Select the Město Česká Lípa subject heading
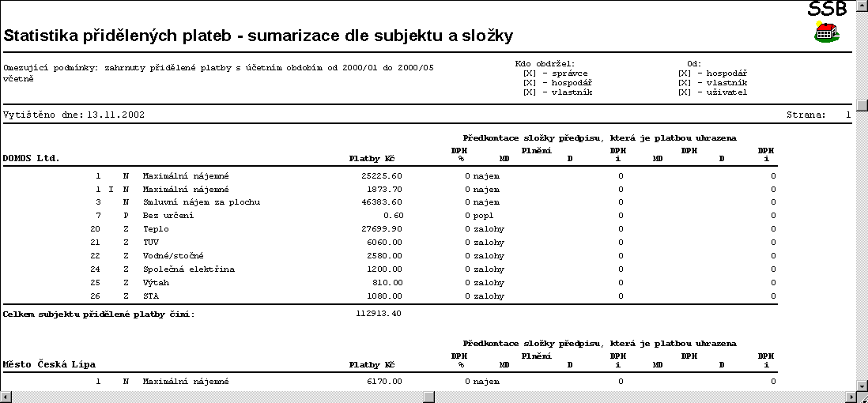 49,364
